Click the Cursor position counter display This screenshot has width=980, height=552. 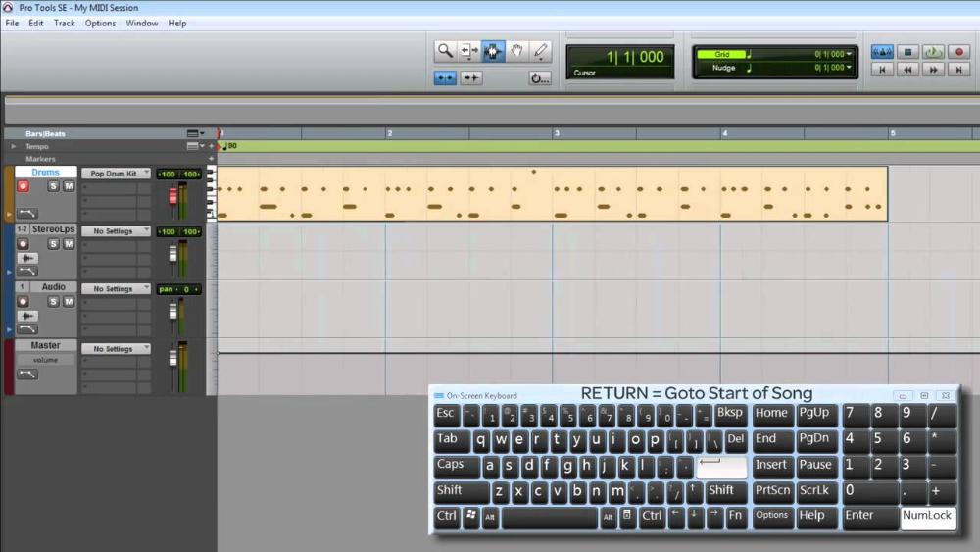point(620,59)
